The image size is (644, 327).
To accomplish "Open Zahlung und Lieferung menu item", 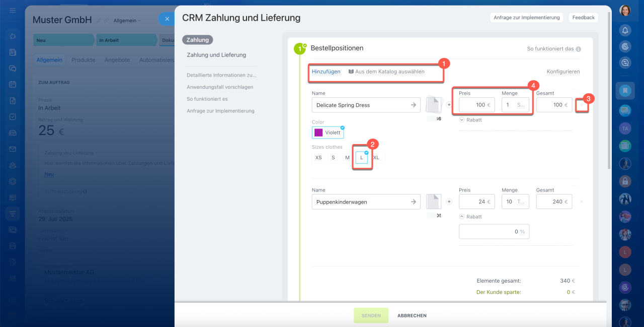I will pos(216,55).
